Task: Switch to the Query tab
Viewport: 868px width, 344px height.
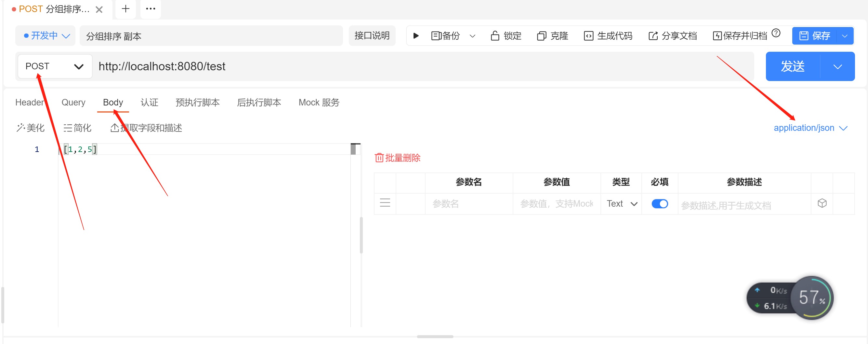Action: [x=73, y=102]
